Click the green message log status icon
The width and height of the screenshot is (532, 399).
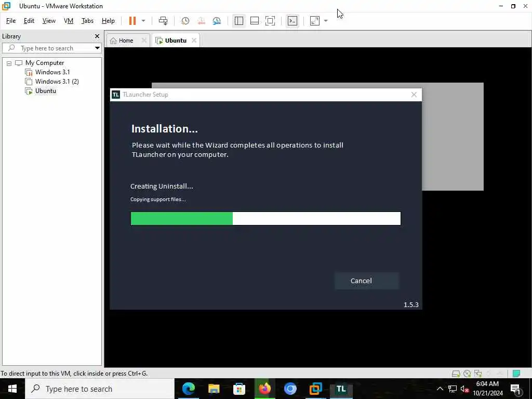point(516,374)
